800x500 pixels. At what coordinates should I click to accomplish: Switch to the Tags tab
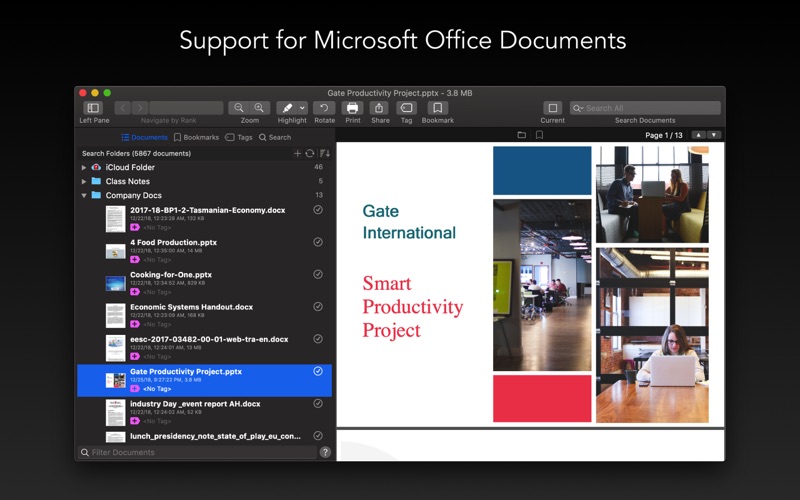(x=239, y=138)
